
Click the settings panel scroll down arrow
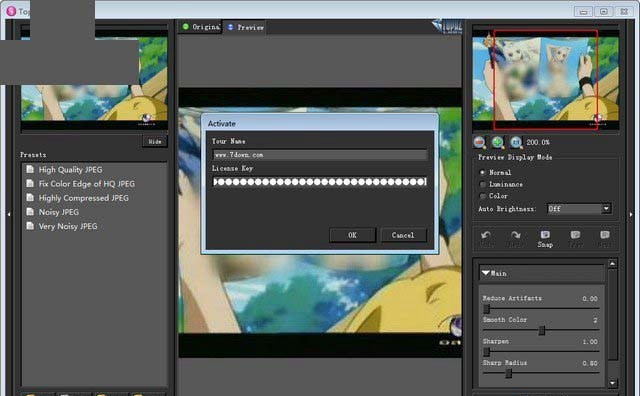[612, 383]
